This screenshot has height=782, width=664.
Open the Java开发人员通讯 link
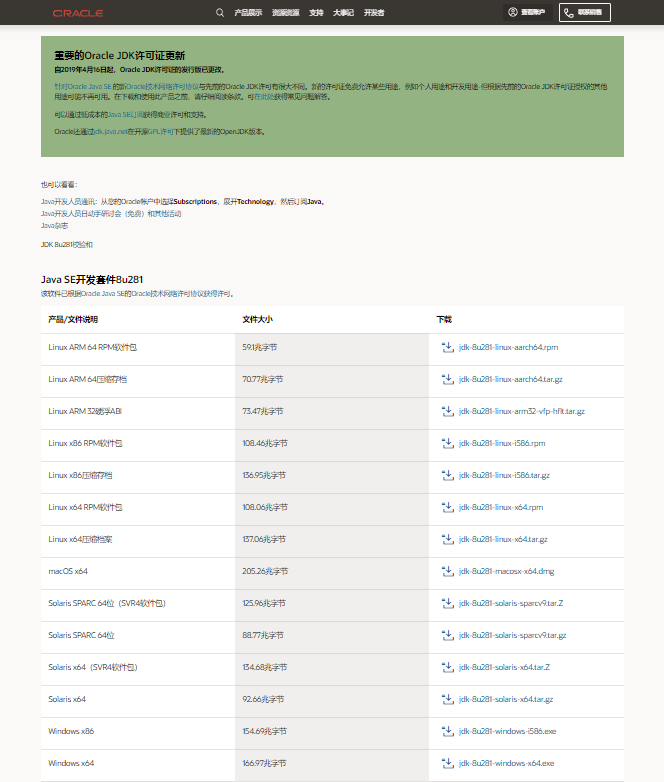(x=69, y=201)
